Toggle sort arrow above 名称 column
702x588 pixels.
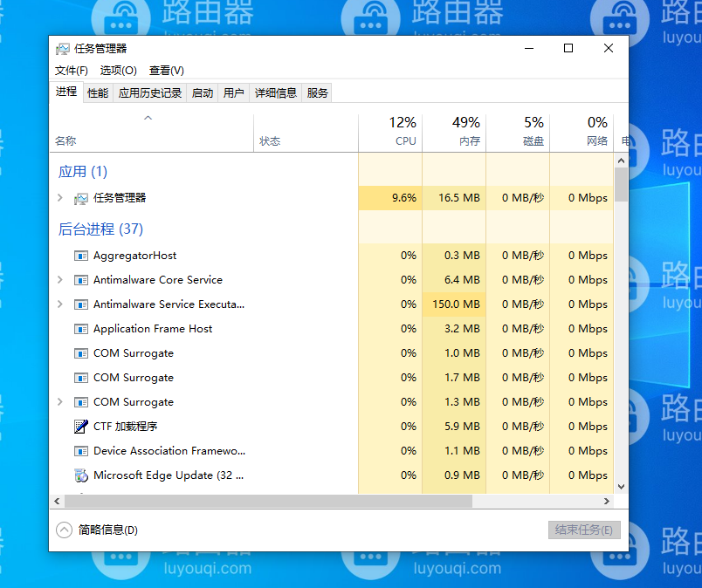coord(148,118)
